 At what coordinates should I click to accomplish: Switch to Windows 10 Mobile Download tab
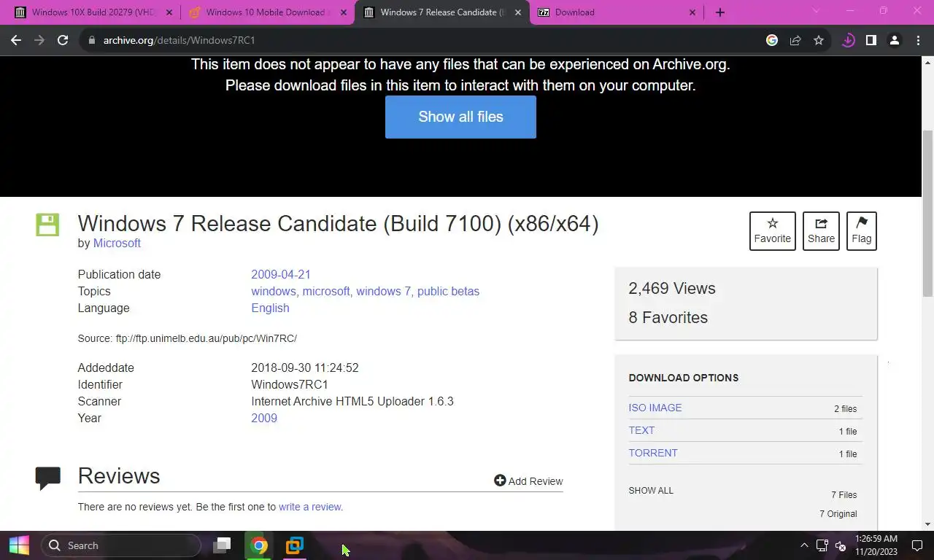pos(268,12)
